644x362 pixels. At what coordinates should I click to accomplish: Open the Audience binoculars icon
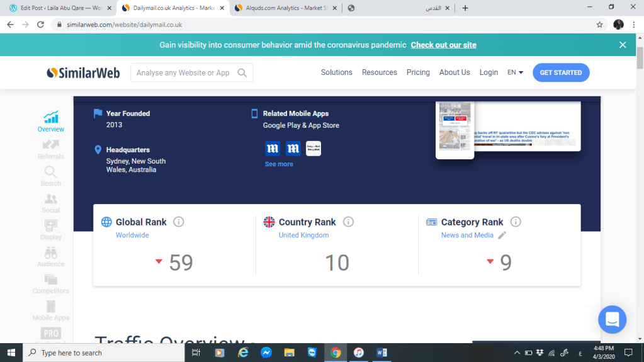pos(50,253)
